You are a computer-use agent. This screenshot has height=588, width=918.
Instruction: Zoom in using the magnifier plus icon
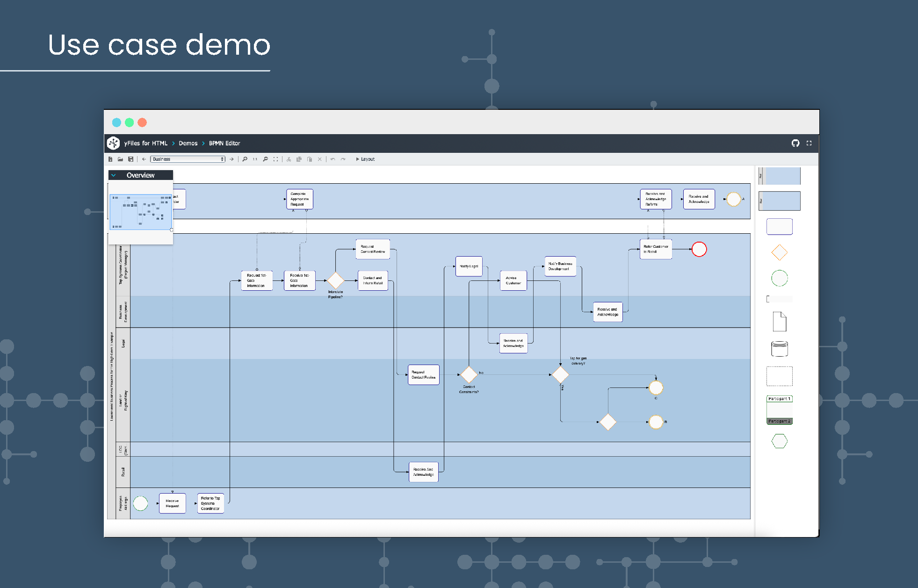point(246,159)
